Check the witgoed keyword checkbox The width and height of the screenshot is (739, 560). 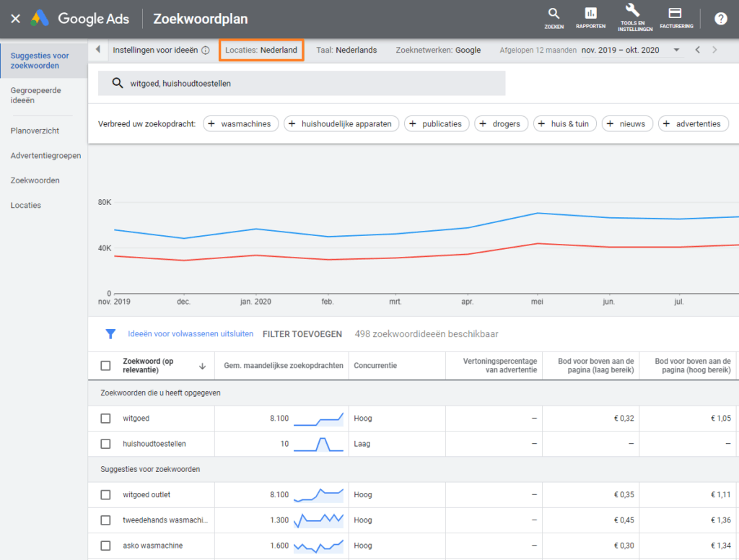(105, 419)
